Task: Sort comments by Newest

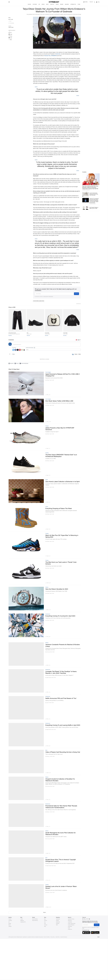Action: (76, 354)
